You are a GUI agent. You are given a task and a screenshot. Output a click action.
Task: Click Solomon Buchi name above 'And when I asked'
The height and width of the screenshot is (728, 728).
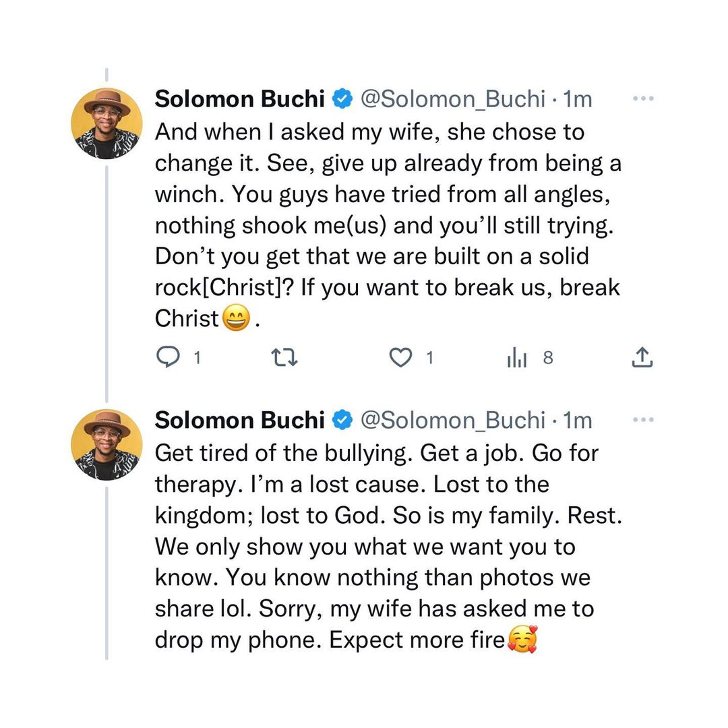[x=240, y=99]
